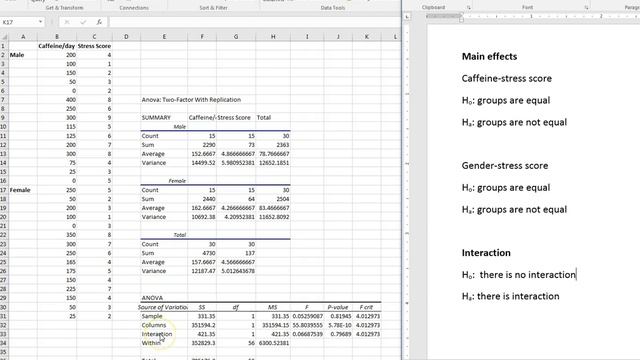Click into the Excel formula bar
This screenshot has width=640, height=360.
pos(254,22)
